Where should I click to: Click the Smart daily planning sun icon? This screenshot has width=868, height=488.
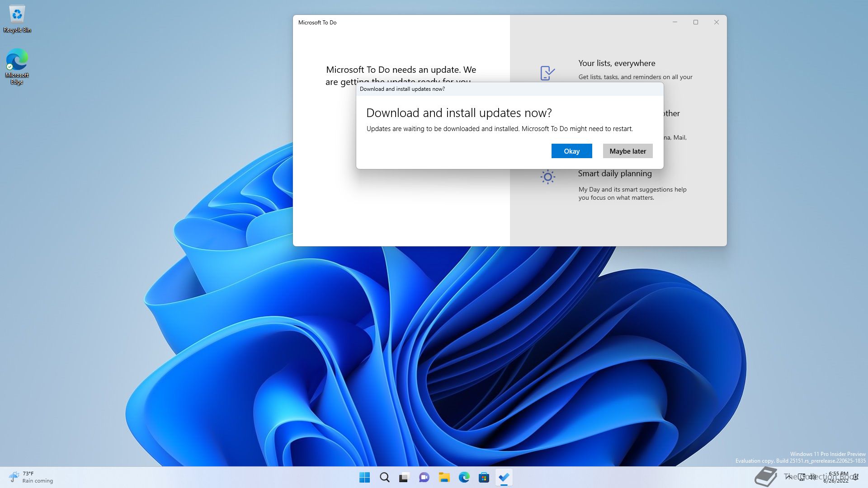[x=547, y=177]
